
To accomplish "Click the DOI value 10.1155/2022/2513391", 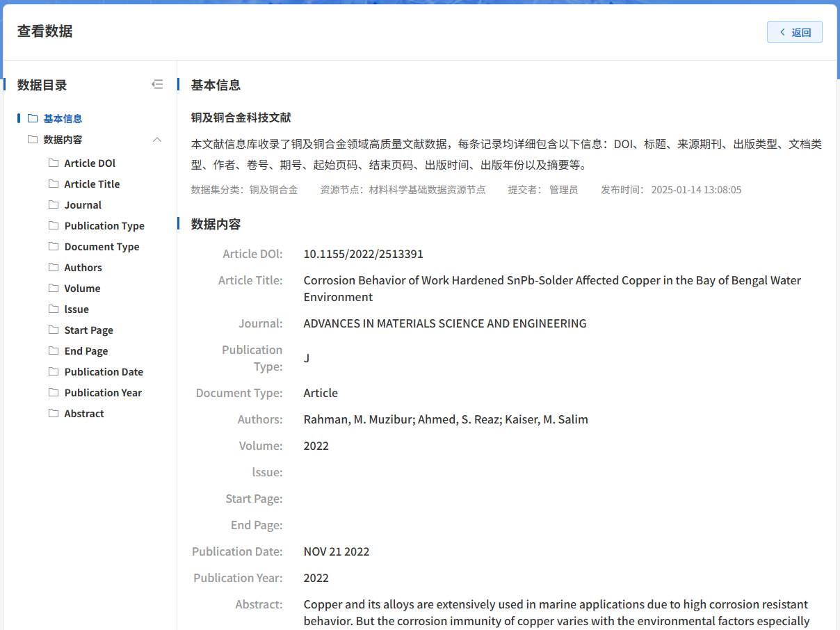I will click(x=363, y=255).
